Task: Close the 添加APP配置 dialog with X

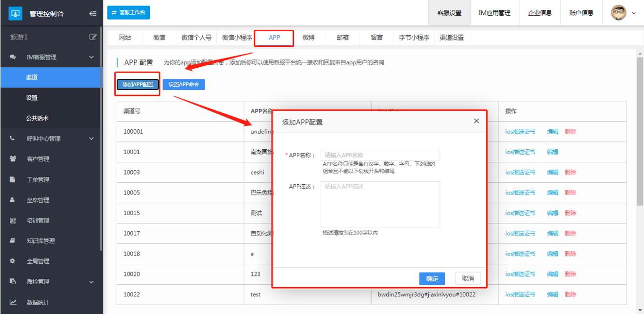Action: pyautogui.click(x=477, y=121)
